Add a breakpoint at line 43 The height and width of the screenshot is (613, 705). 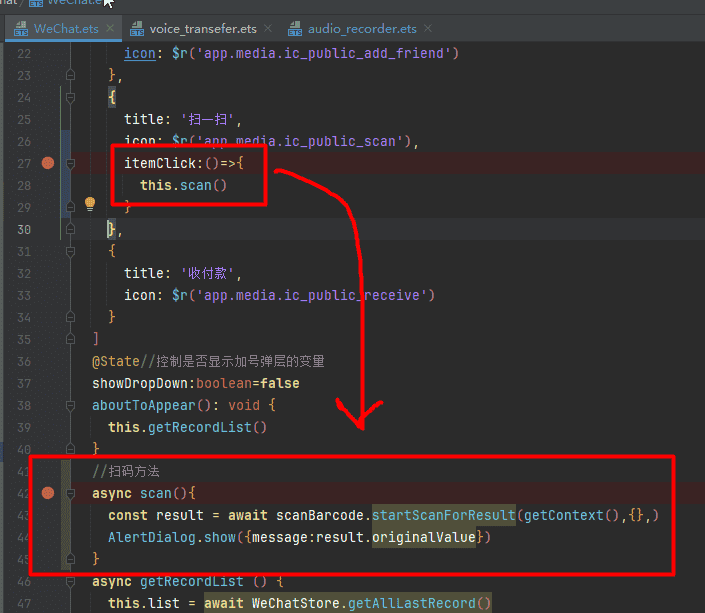coord(47,515)
